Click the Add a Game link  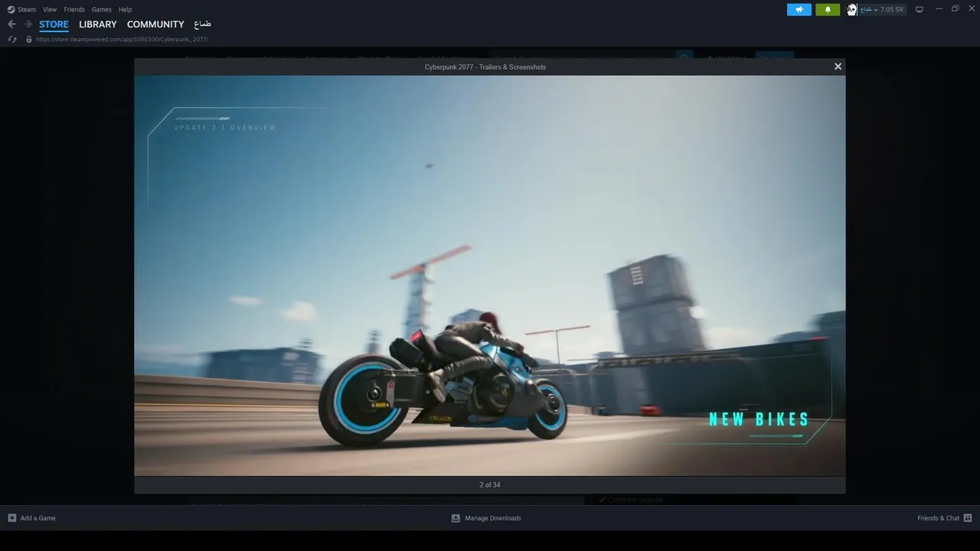tap(38, 518)
